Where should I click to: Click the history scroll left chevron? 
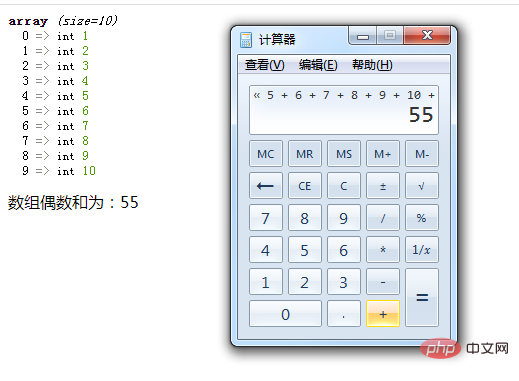point(257,95)
